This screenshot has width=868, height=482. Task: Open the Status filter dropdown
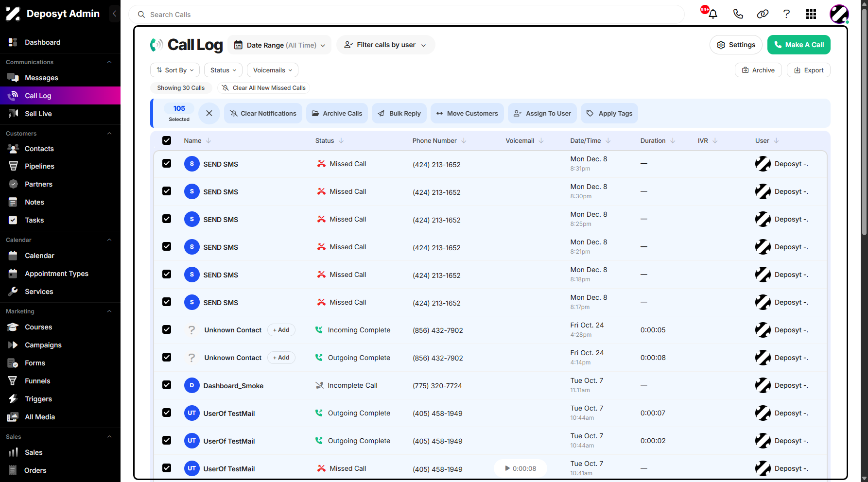(223, 70)
